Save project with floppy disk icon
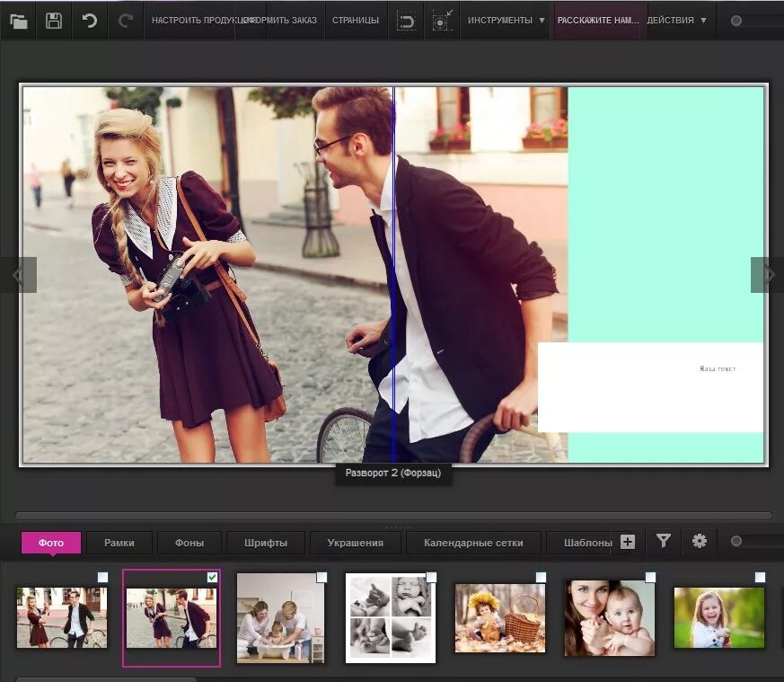Image resolution: width=784 pixels, height=682 pixels. coord(54,21)
